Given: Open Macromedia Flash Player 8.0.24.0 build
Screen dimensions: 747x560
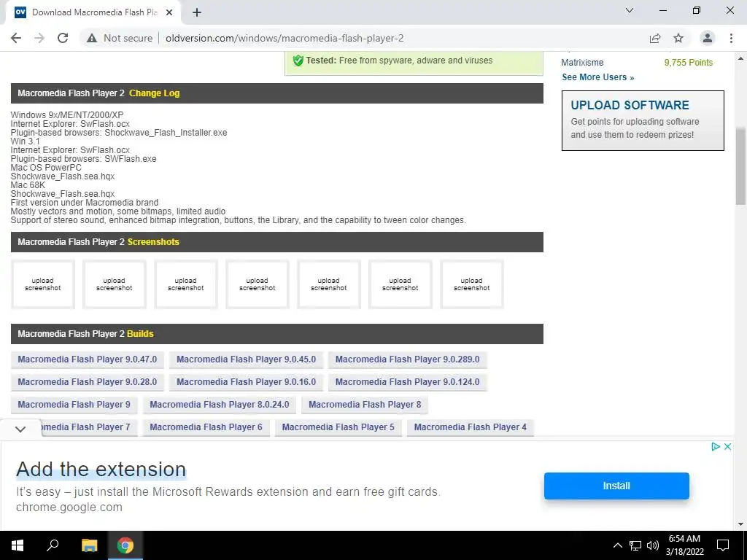Looking at the screenshot, I should 220,404.
